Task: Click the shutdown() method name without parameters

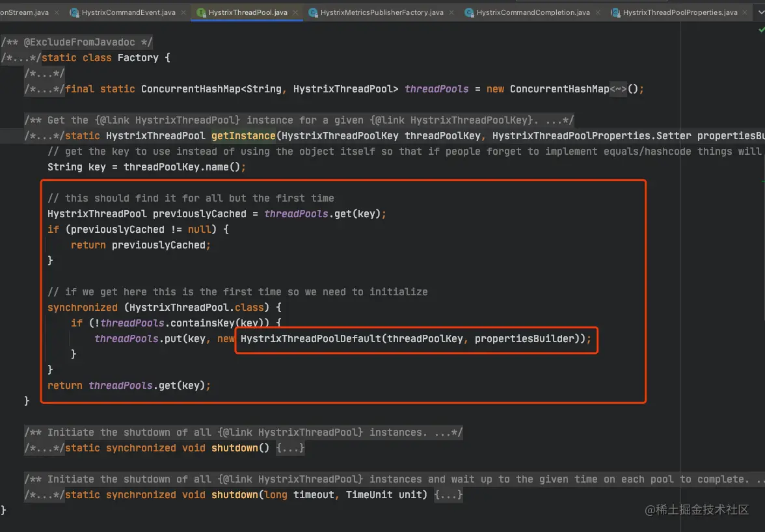Action: [235, 447]
